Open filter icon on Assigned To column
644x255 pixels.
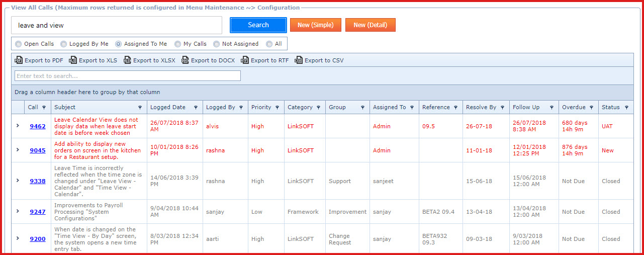pyautogui.click(x=412, y=108)
